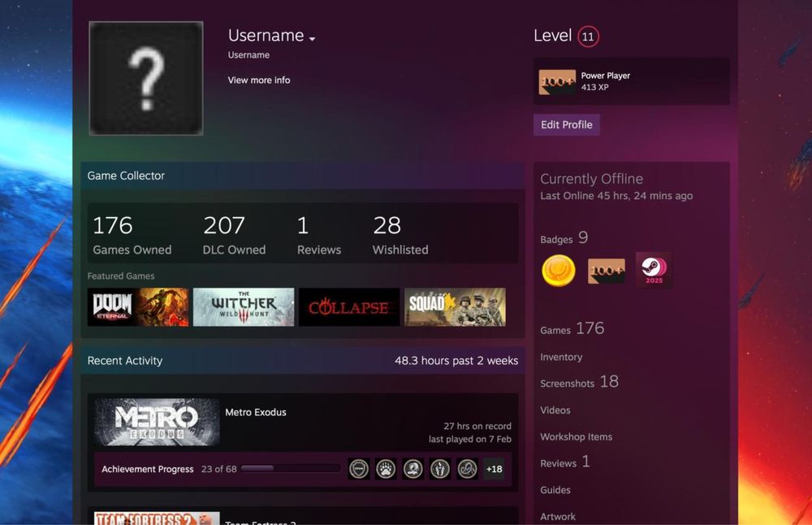Click the Level 11 badge circle
The width and height of the screenshot is (812, 525).
[x=588, y=37]
